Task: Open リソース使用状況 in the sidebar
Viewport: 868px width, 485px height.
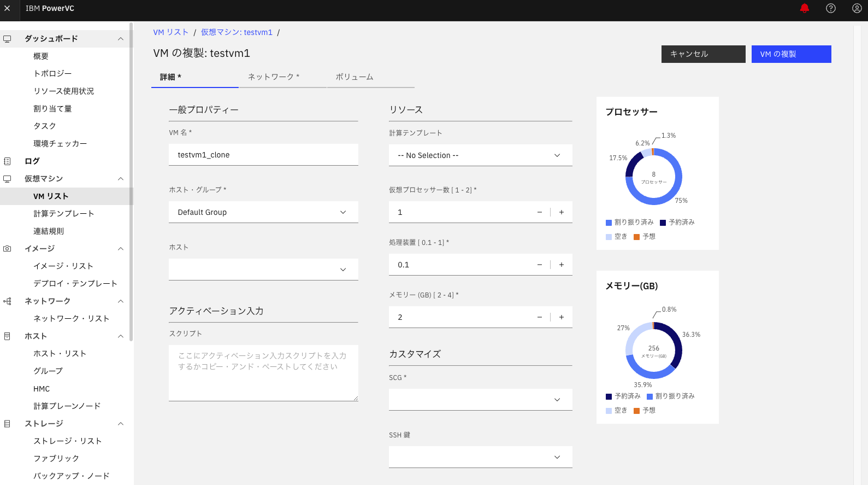Action: pos(64,91)
